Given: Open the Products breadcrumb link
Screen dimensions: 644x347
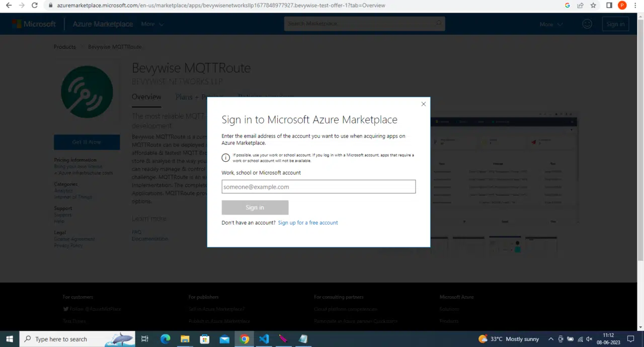Looking at the screenshot, I should [x=65, y=47].
